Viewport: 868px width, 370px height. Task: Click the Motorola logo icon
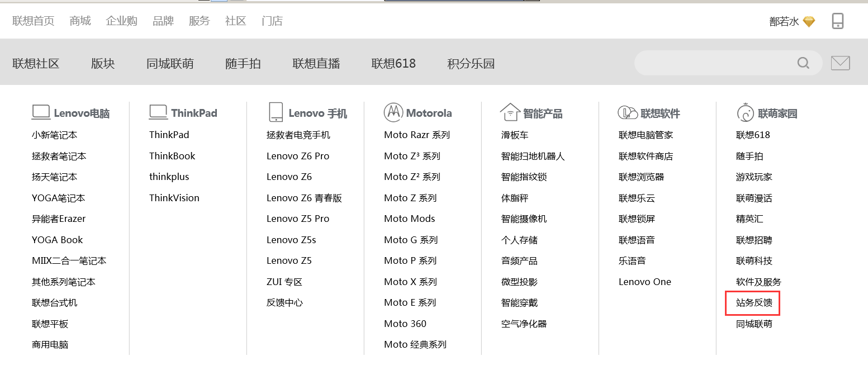[x=393, y=112]
